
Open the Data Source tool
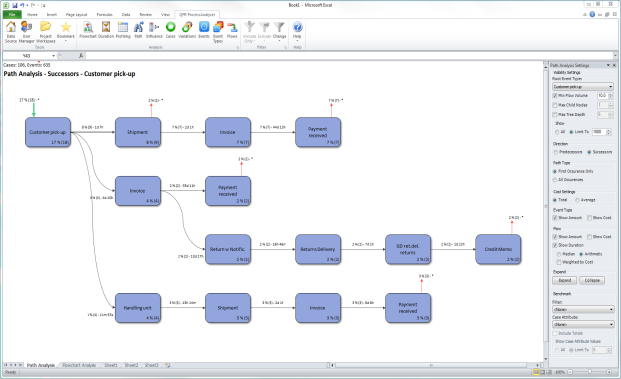pos(11,32)
